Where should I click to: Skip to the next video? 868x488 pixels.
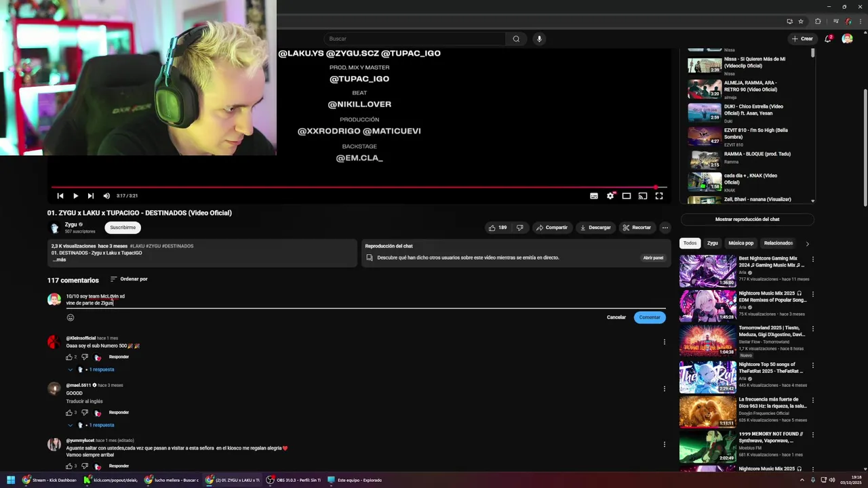click(x=91, y=196)
